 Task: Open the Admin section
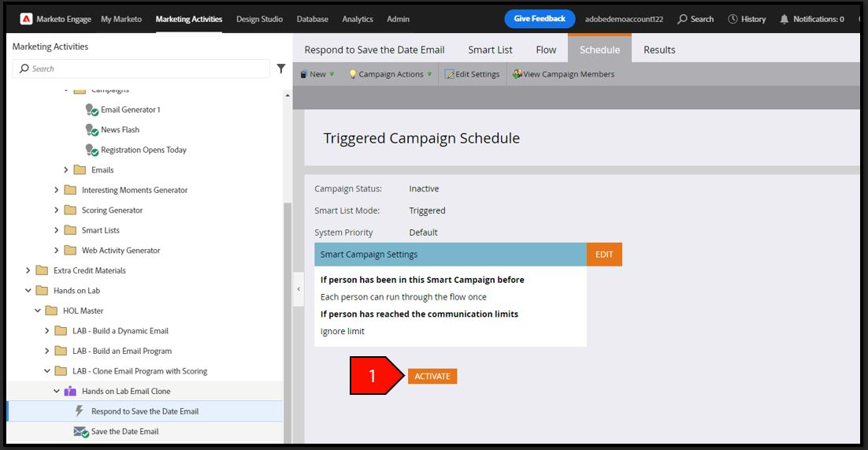tap(398, 19)
